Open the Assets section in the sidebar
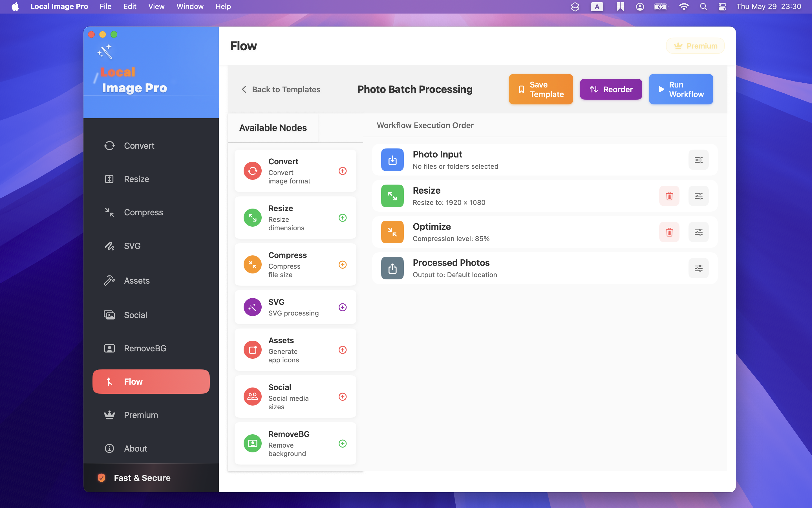 [151, 281]
